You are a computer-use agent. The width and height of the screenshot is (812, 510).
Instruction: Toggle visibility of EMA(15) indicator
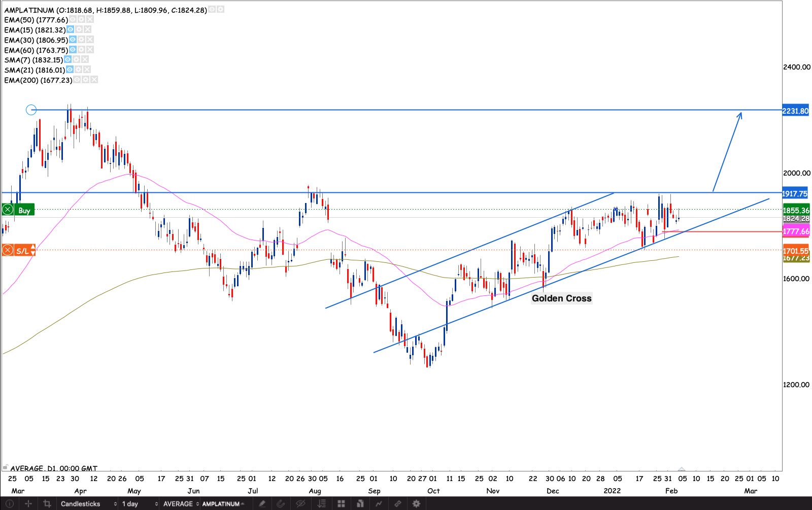(71, 29)
